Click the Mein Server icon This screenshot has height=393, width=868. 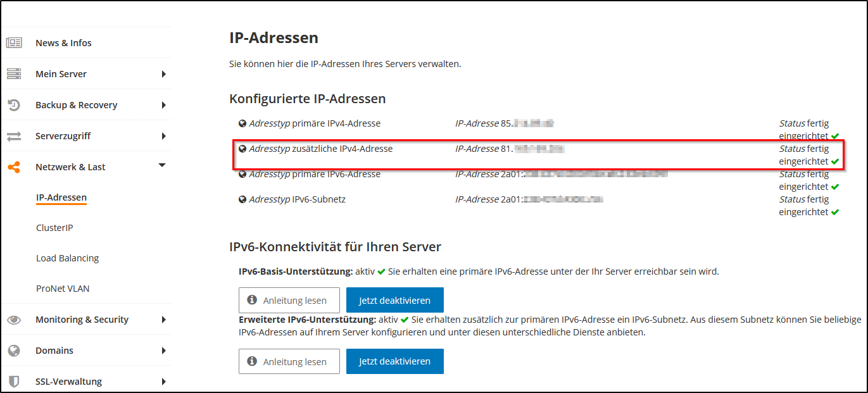click(x=13, y=73)
